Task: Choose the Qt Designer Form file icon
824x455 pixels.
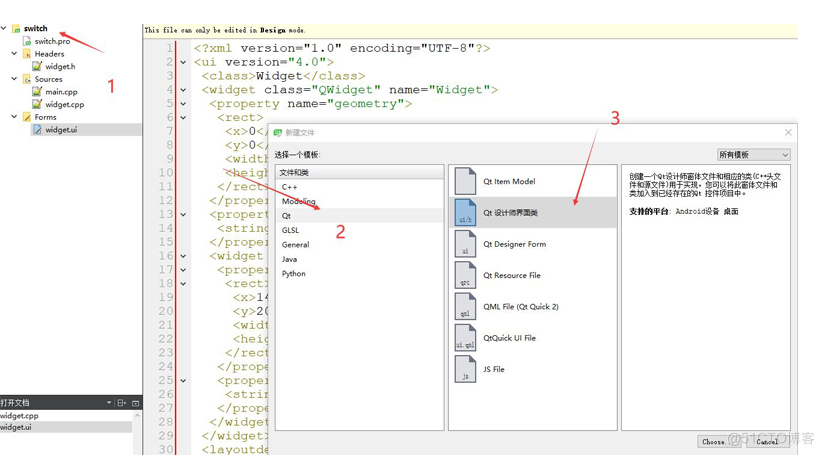Action: click(465, 244)
